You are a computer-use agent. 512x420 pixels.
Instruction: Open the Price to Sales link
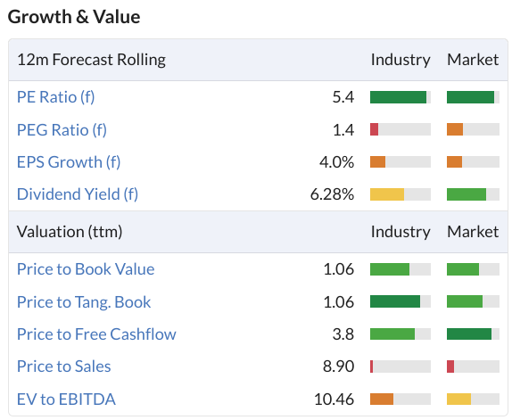pyautogui.click(x=63, y=366)
